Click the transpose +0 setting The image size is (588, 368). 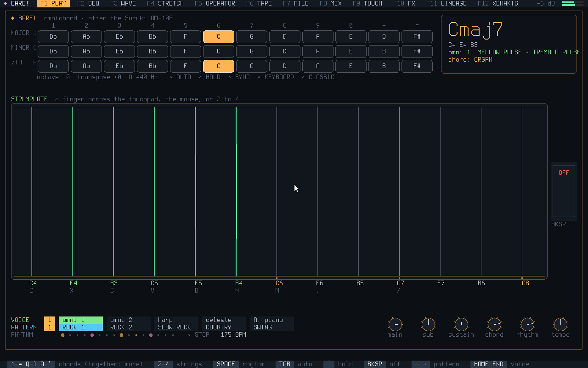[x=99, y=77]
